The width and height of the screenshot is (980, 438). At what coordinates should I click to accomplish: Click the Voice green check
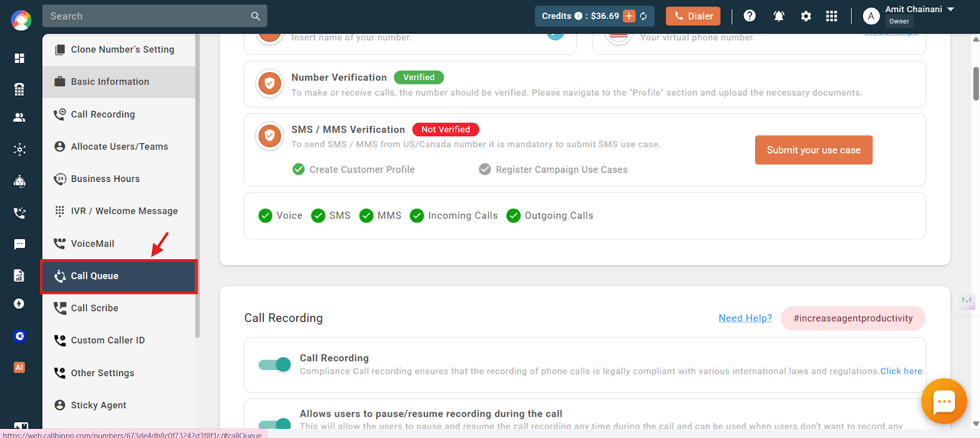click(x=265, y=216)
